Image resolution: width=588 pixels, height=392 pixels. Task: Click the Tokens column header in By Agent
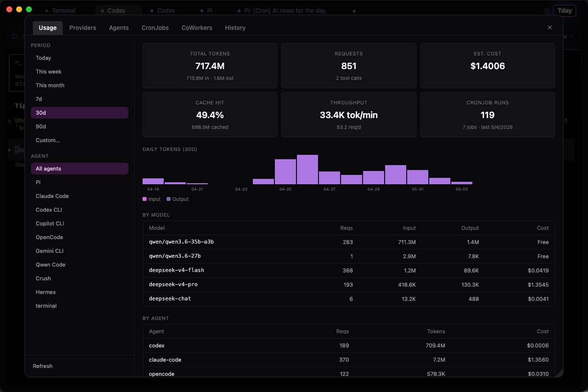436,331
